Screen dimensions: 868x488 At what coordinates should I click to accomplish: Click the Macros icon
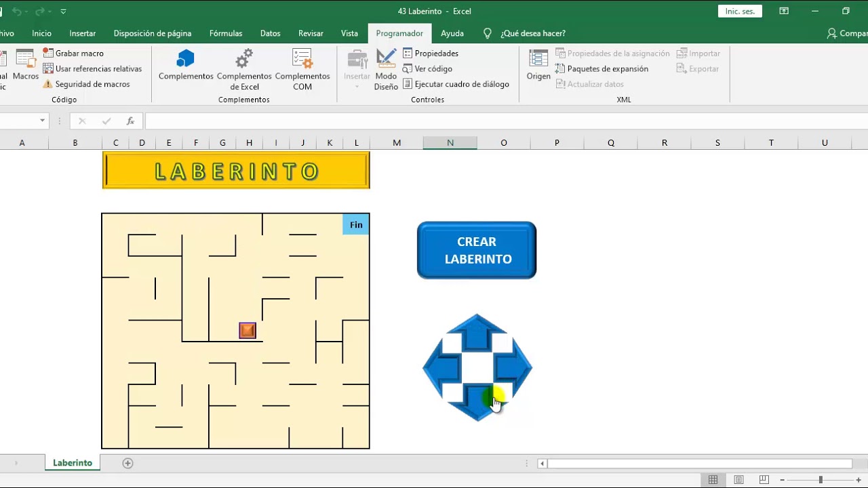tap(26, 65)
